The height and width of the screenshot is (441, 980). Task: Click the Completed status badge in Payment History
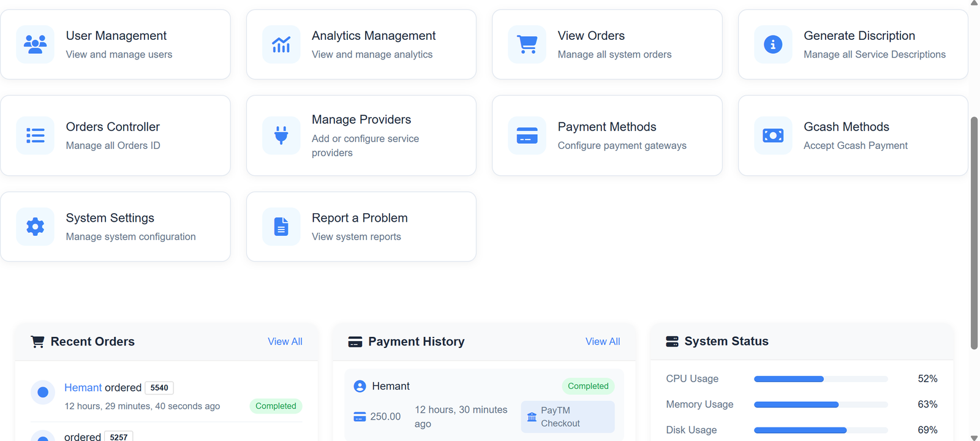click(588, 386)
